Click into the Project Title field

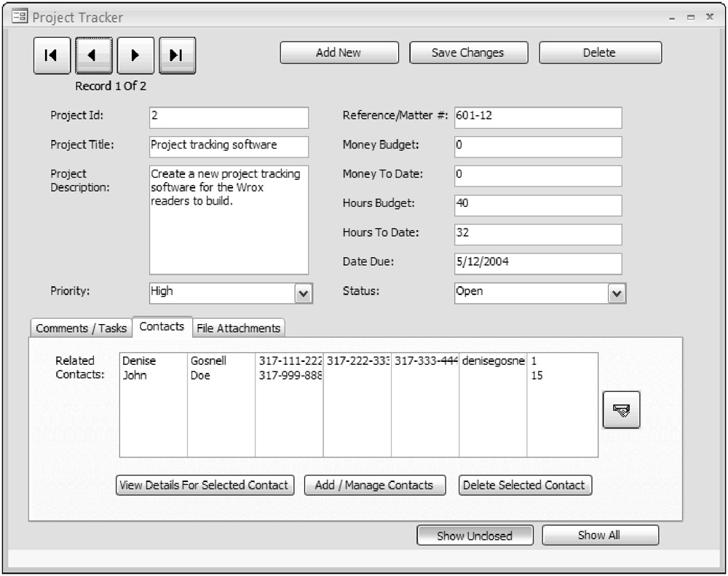(x=229, y=146)
